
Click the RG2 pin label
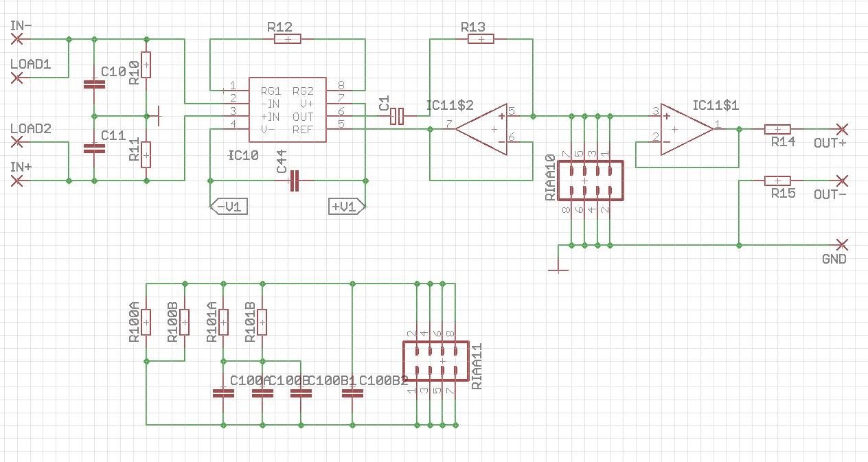coord(303,91)
